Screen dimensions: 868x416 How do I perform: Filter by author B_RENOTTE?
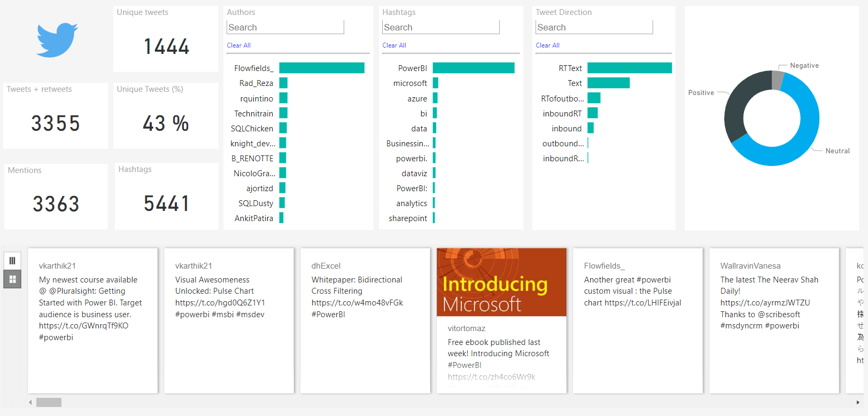(252, 159)
